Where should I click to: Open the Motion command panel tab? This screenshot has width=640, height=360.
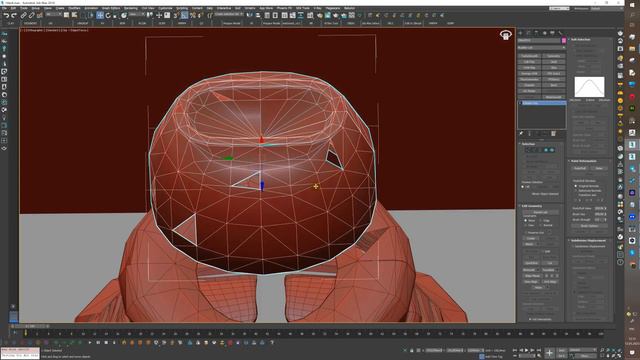pyautogui.click(x=544, y=33)
